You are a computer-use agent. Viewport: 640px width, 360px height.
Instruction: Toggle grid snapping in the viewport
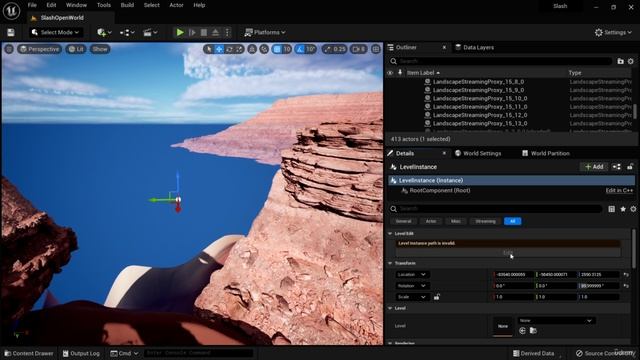pyautogui.click(x=277, y=49)
